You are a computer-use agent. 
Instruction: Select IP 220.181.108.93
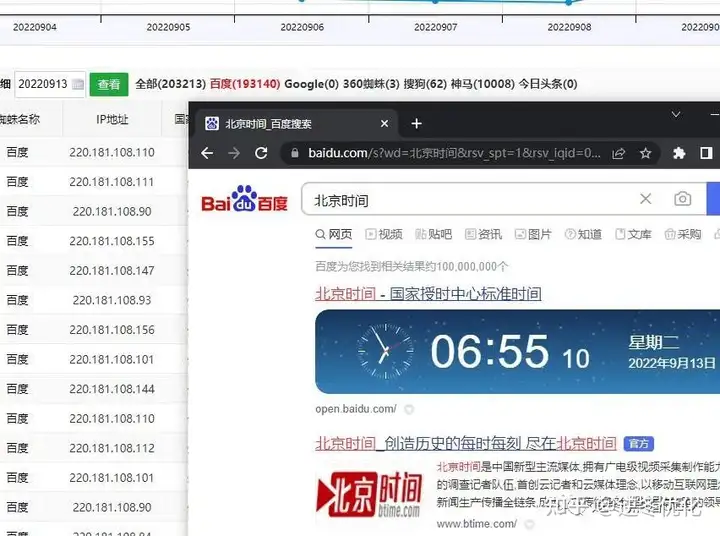tap(112, 300)
